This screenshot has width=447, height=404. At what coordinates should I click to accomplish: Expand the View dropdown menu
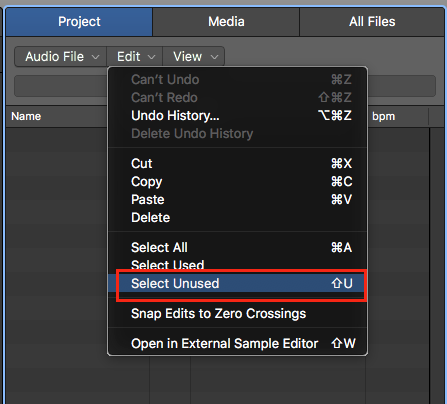click(194, 57)
